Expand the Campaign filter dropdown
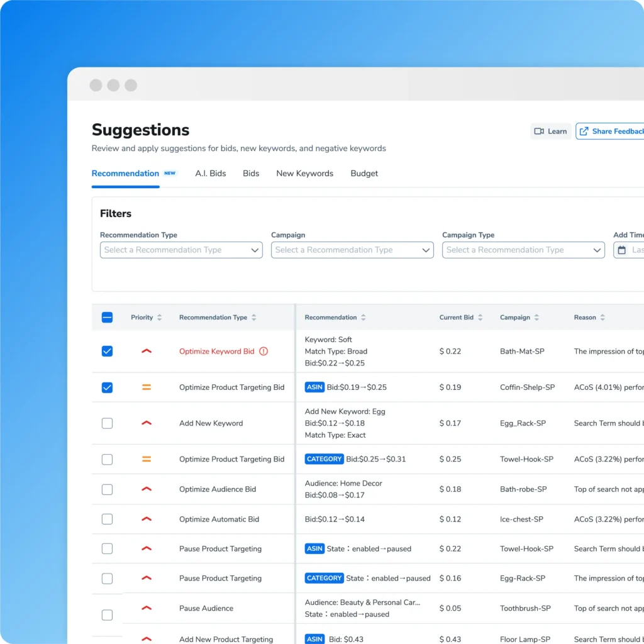 tap(352, 250)
